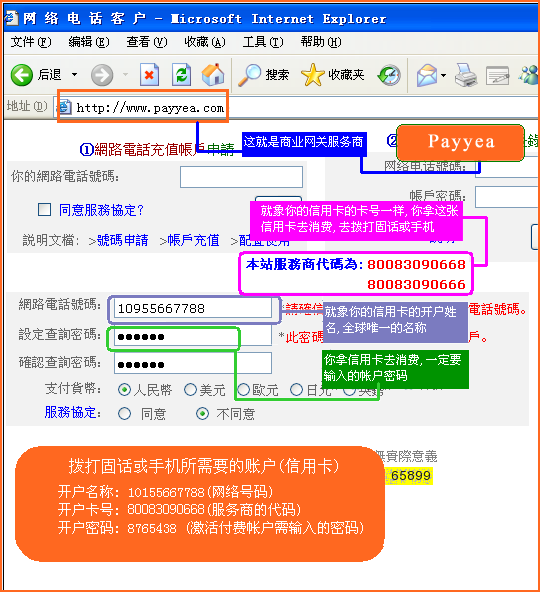Open History clock icon
This screenshot has height=592, width=540.
pyautogui.click(x=389, y=75)
